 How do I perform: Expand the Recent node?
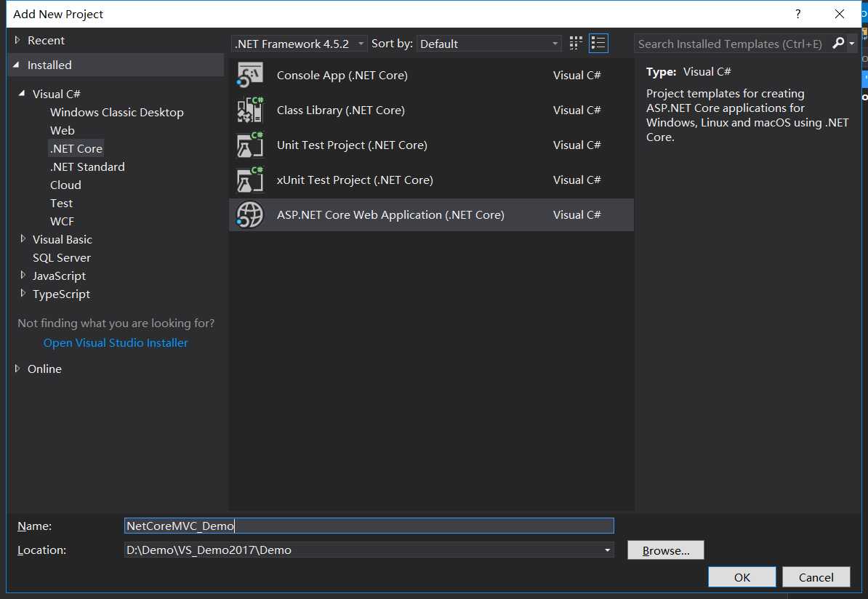click(x=17, y=40)
